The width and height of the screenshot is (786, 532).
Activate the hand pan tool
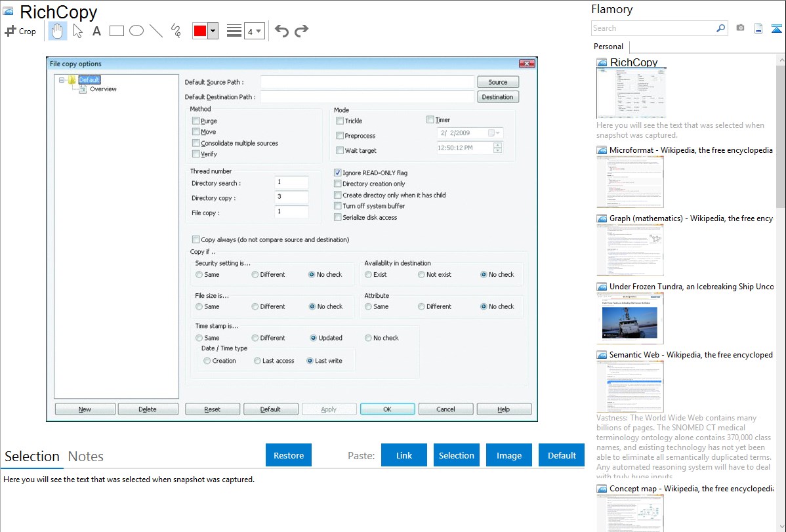(58, 31)
